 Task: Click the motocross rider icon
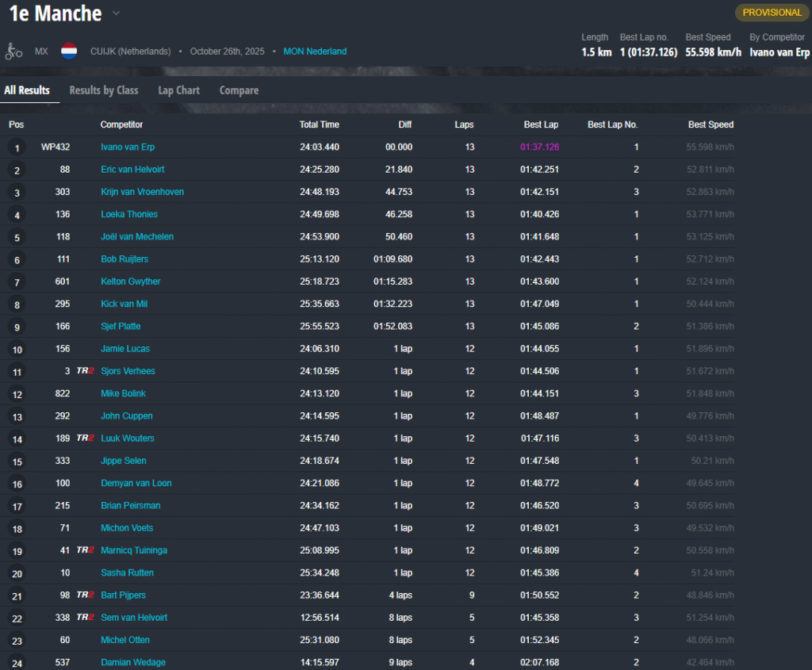click(13, 52)
